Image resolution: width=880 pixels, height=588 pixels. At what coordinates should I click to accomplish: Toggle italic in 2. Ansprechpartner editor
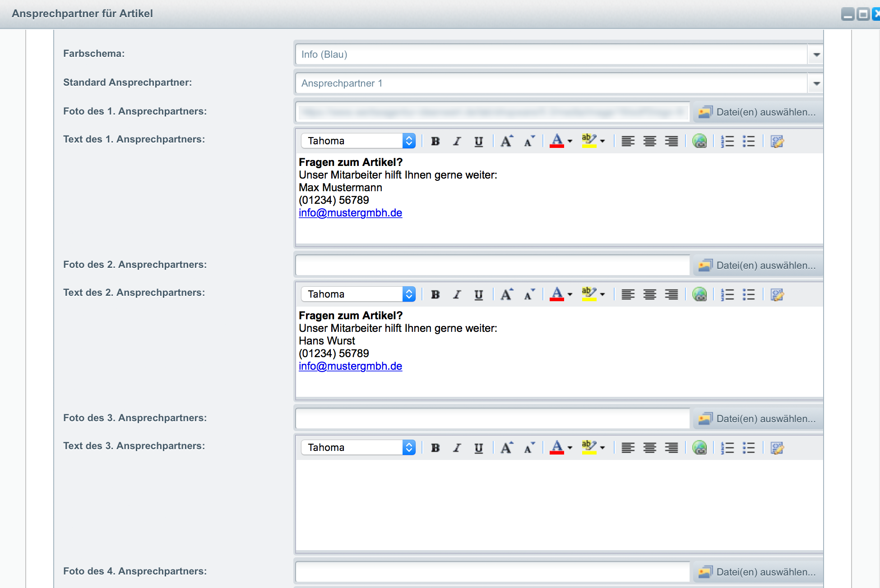[x=457, y=294]
